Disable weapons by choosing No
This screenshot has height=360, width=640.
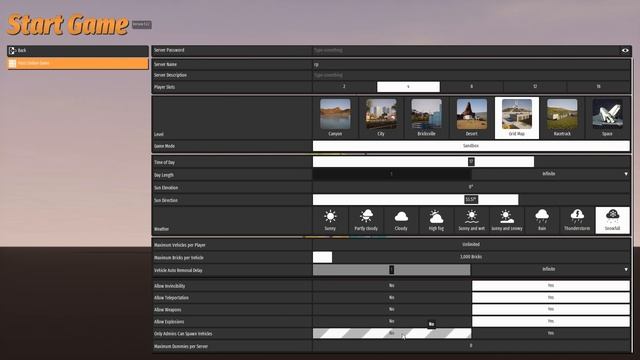(x=392, y=309)
